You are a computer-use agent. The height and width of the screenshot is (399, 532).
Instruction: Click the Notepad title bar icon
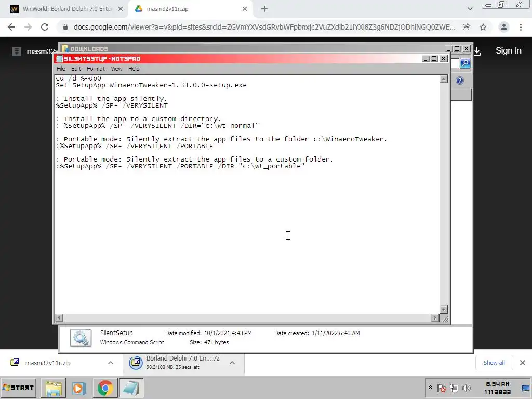pos(59,59)
